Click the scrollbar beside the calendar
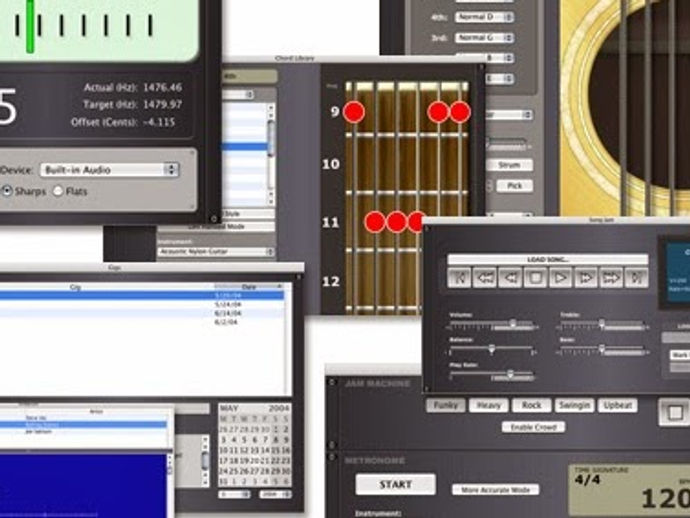This screenshot has width=690, height=518. point(205,461)
